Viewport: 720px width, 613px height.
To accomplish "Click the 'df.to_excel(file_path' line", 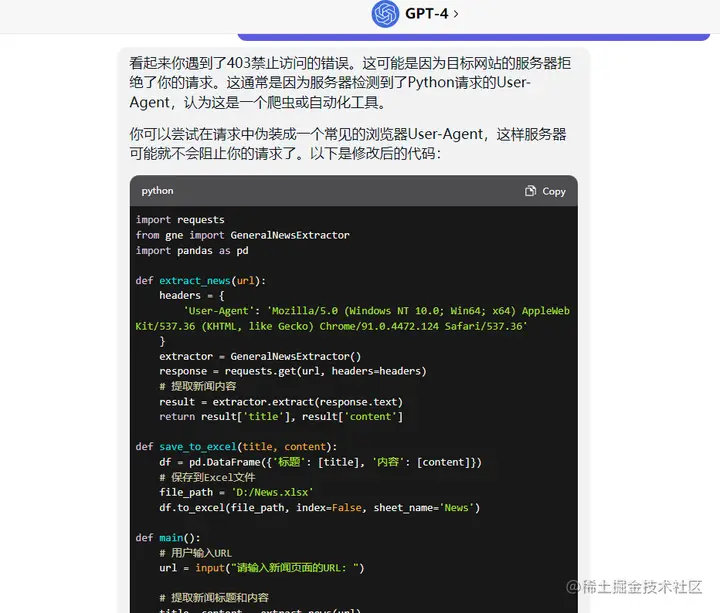I will point(319,508).
